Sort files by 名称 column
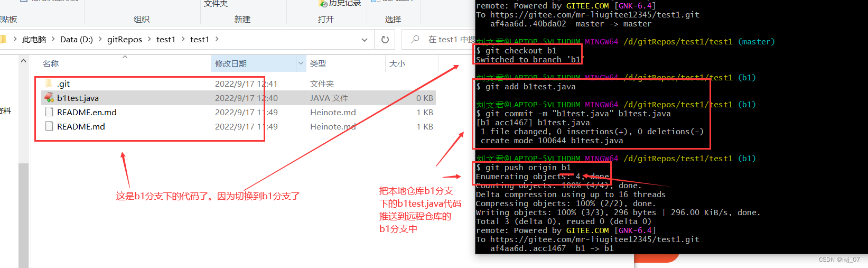The width and height of the screenshot is (868, 268). click(51, 63)
